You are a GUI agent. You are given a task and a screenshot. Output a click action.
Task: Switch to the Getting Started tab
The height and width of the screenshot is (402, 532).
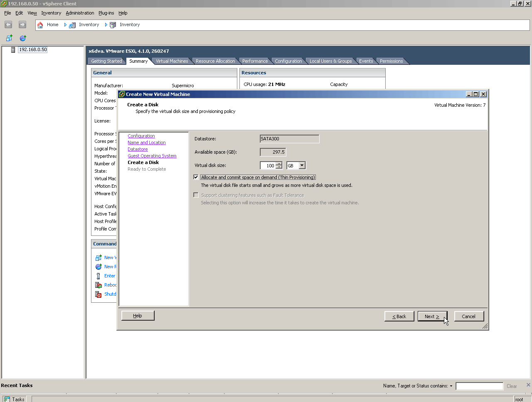point(106,61)
